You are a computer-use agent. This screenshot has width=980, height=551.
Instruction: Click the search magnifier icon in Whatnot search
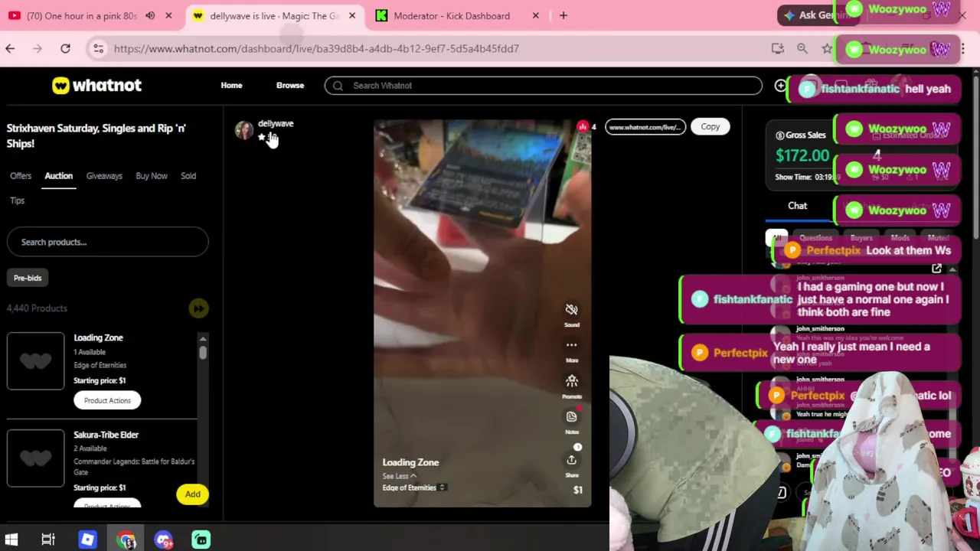(338, 86)
